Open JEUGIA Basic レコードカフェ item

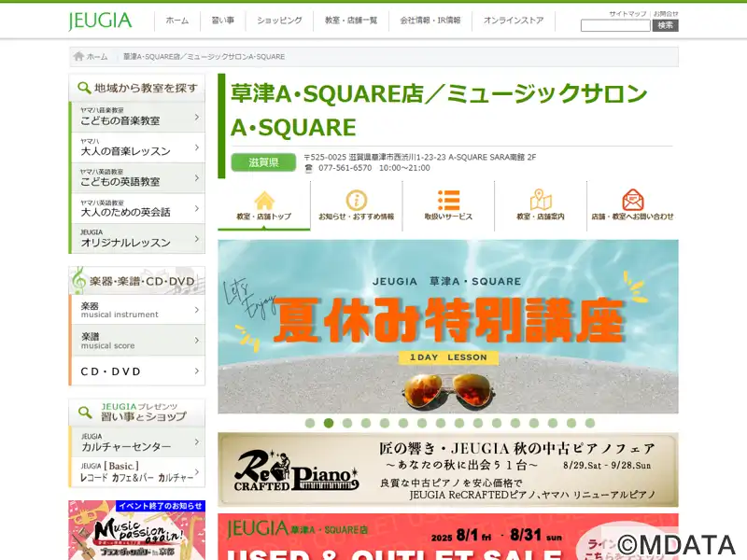(137, 472)
